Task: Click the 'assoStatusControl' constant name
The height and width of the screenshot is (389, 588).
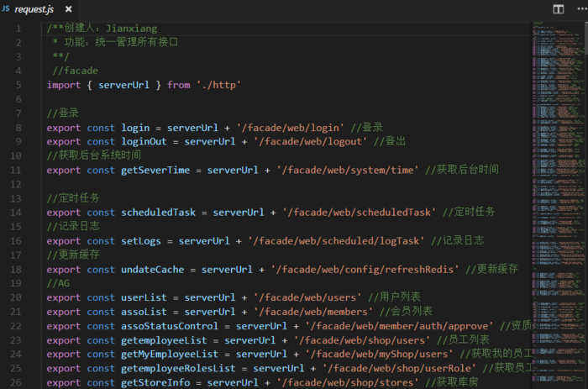Action: tap(170, 326)
